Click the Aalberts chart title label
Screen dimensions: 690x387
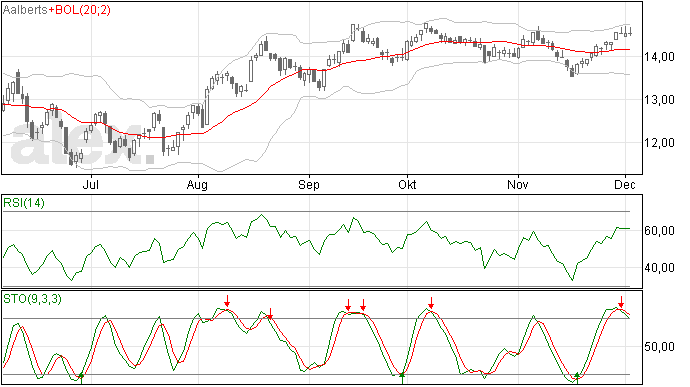[x=25, y=10]
